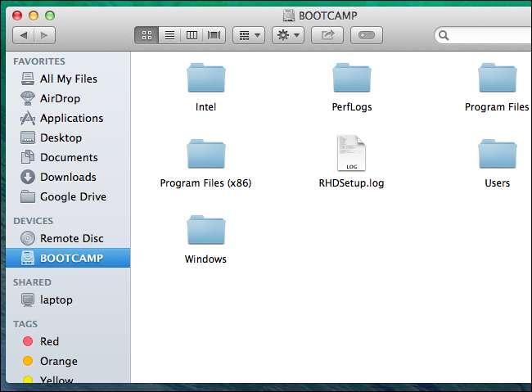This screenshot has width=532, height=392.
Task: Switch to icon view mode
Action: click(x=147, y=35)
